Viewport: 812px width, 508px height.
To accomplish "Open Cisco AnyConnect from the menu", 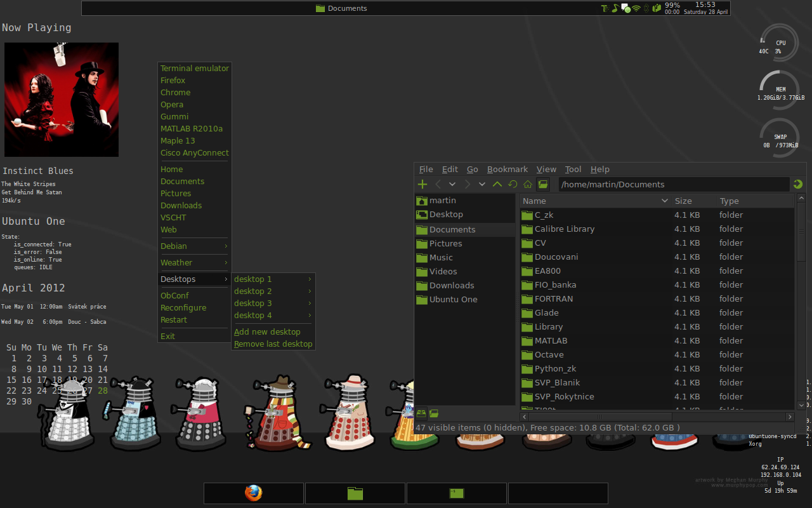I will (195, 152).
